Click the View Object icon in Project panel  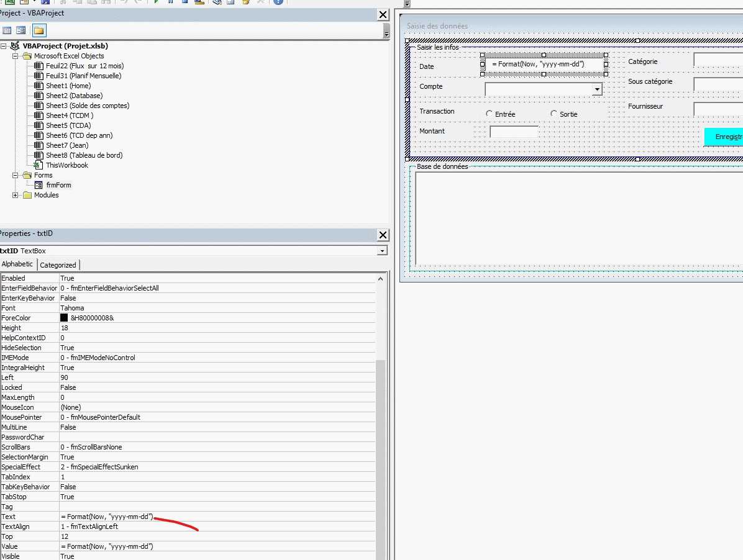(x=21, y=30)
